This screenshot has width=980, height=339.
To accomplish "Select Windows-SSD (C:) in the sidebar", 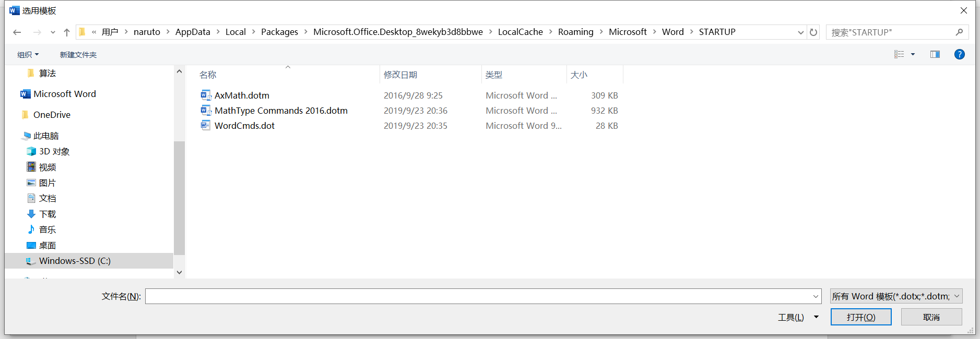I will (75, 261).
